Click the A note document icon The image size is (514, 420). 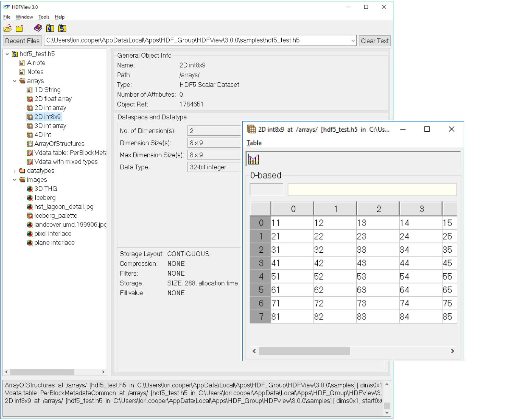click(22, 63)
